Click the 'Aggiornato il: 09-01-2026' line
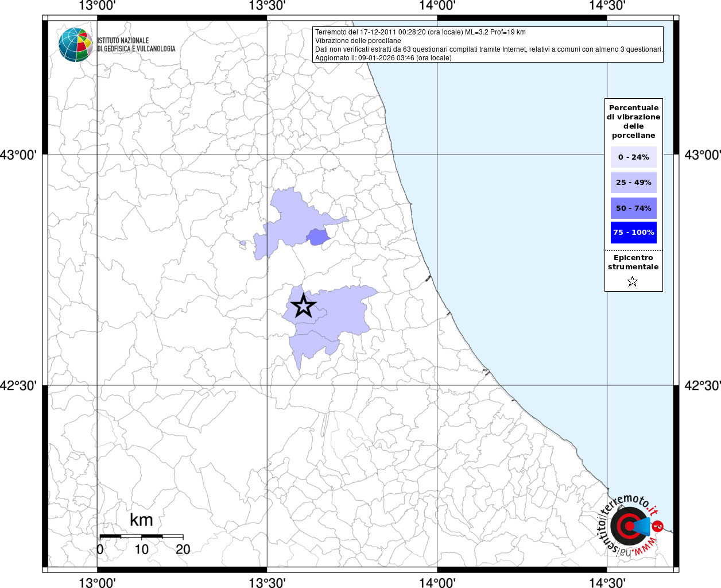Image resolution: width=721 pixels, height=588 pixels. pos(383,58)
